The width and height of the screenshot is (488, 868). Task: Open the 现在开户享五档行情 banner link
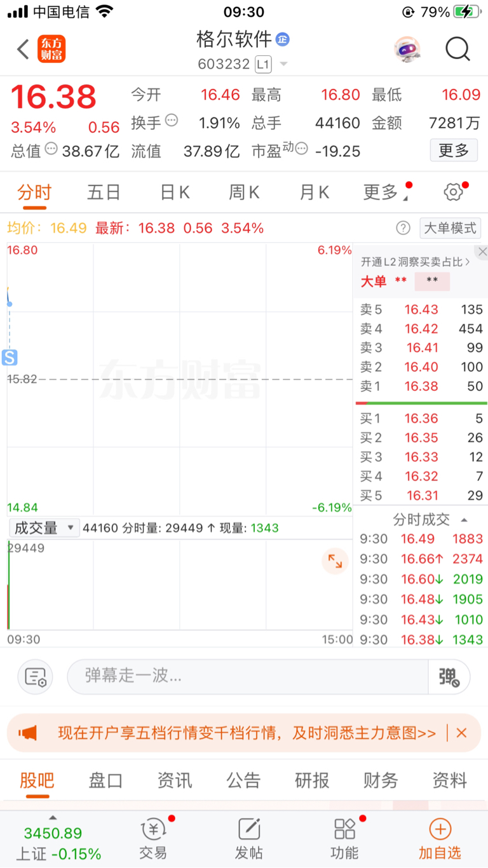pyautogui.click(x=247, y=733)
